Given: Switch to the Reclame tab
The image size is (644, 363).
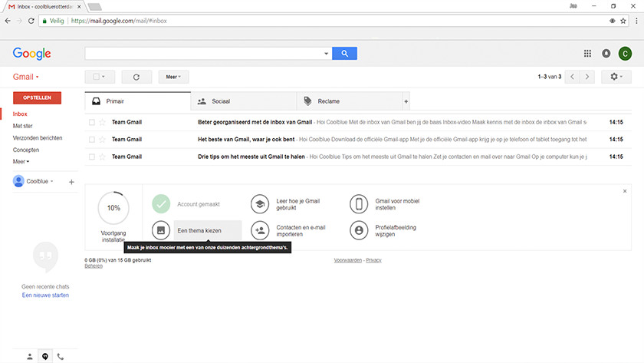Looking at the screenshot, I should [349, 101].
